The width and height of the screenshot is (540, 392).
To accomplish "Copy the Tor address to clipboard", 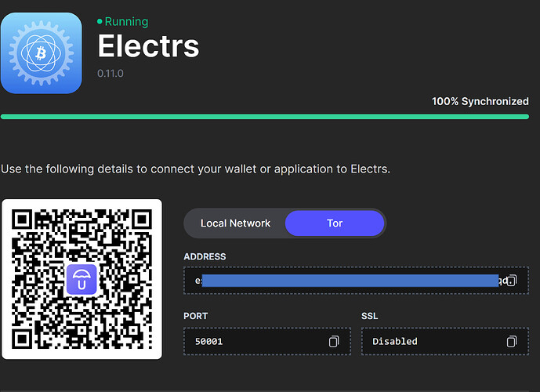I will click(x=512, y=281).
